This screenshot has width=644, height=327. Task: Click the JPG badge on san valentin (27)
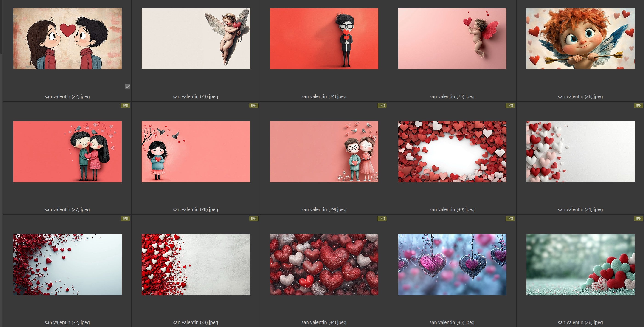125,105
